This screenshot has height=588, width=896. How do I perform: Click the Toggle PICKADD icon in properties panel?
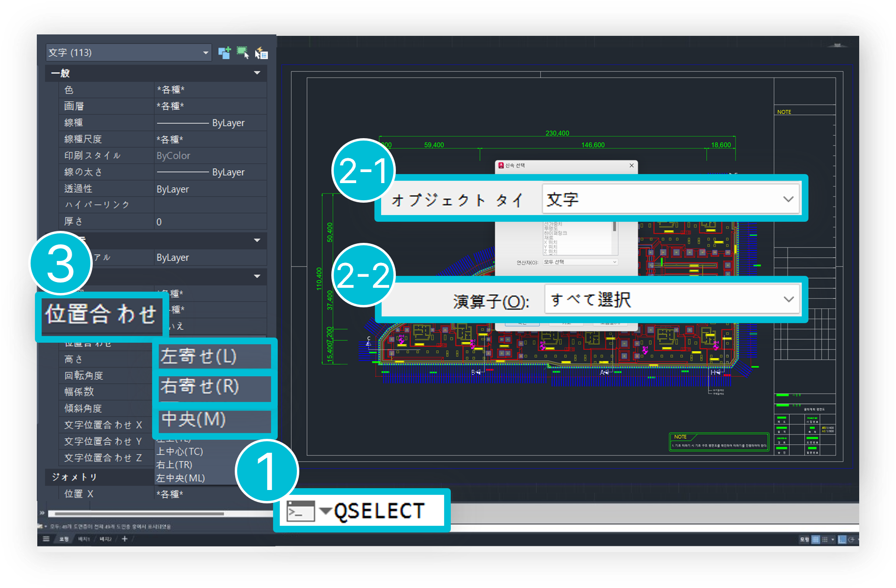tap(224, 53)
